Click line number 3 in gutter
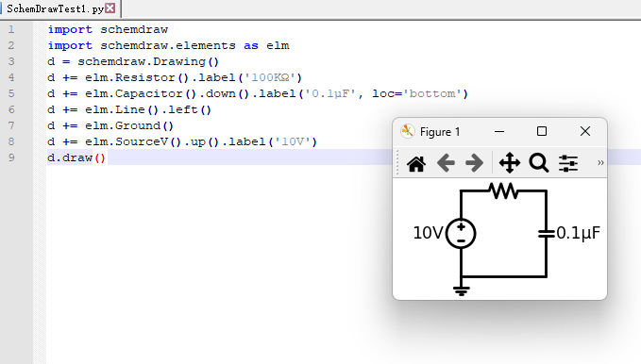Image resolution: width=641 pixels, height=364 pixels. (x=11, y=61)
